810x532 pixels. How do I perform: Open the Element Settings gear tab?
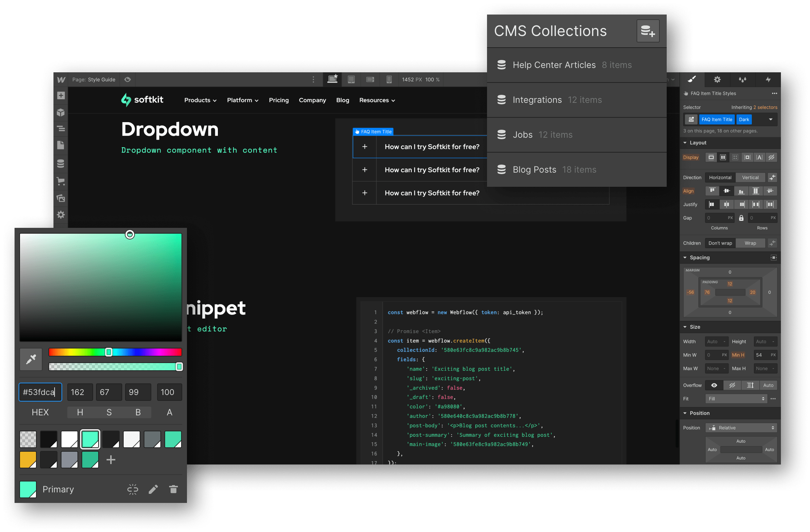point(717,80)
